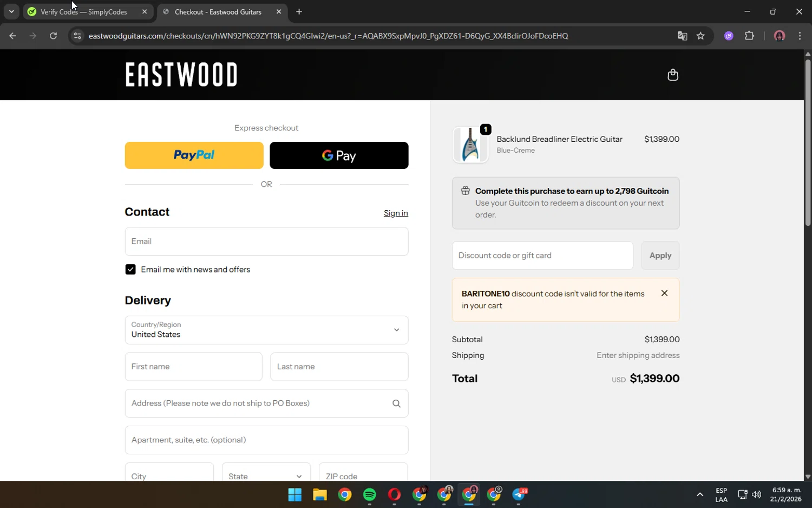Open File Explorer from the taskbar
Viewport: 812px width, 508px height.
pos(320,494)
